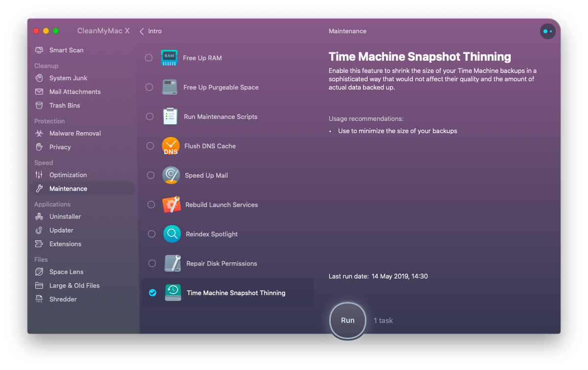Select the Rebuild Launch Services label
588x370 pixels.
[x=222, y=205]
